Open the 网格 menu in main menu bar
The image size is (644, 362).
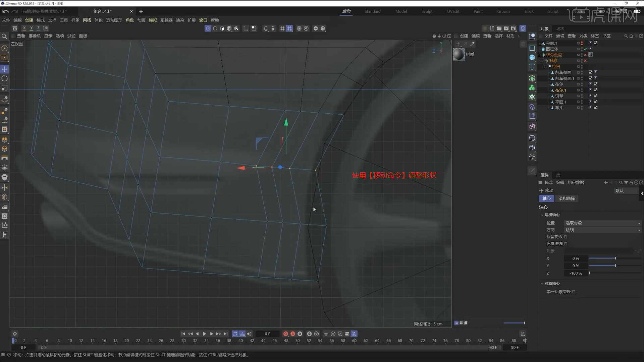coord(87,20)
